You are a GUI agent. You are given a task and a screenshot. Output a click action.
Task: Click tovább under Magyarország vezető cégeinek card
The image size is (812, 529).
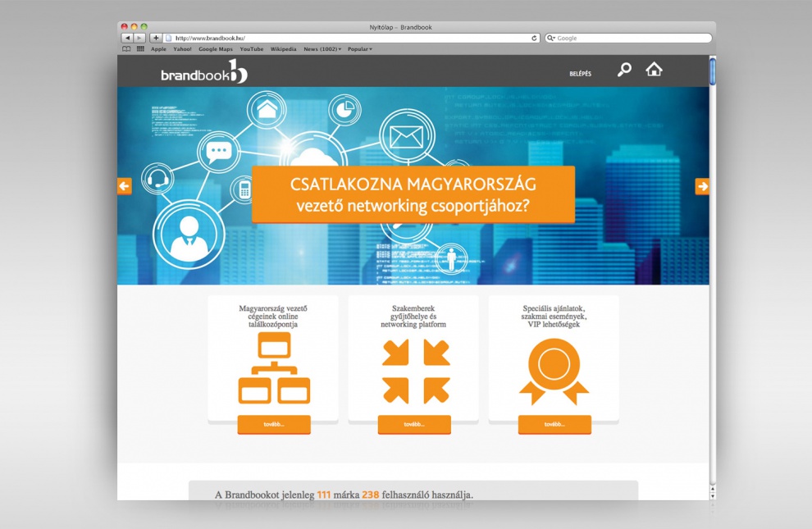(274, 425)
